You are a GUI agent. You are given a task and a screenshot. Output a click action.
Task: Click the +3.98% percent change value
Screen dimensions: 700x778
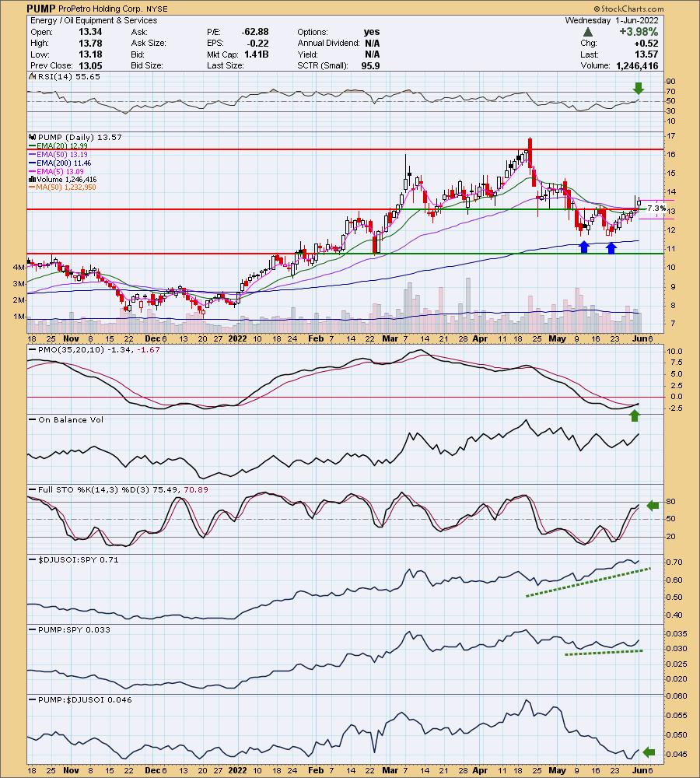pyautogui.click(x=639, y=32)
